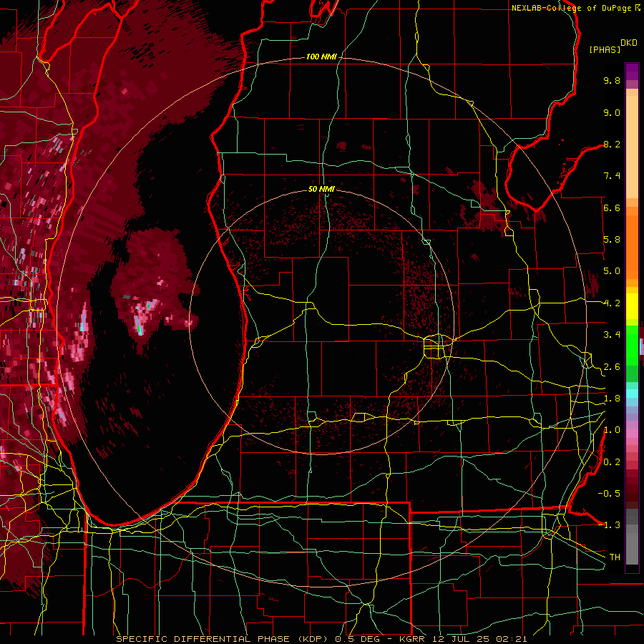Click the 3.4 value on the legend

612,335
